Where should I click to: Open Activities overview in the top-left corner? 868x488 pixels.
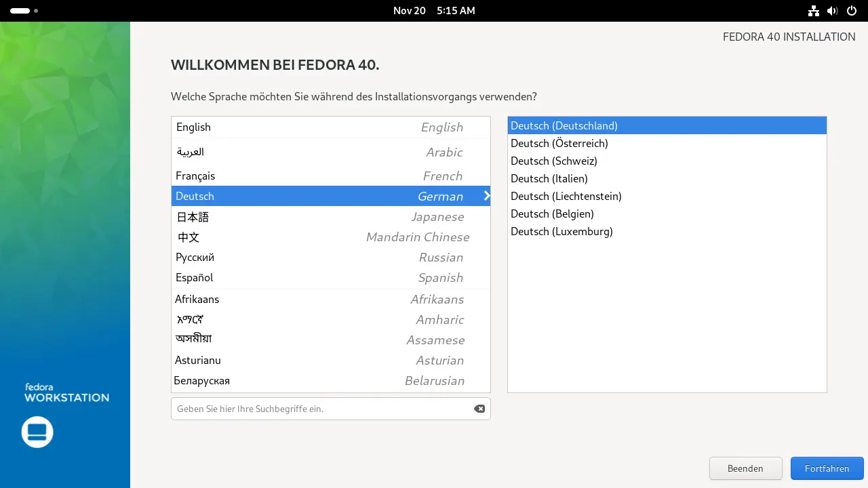[20, 11]
